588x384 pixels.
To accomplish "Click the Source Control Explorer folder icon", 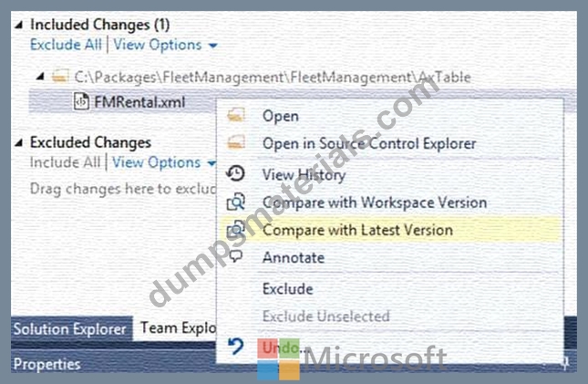I will pos(236,142).
